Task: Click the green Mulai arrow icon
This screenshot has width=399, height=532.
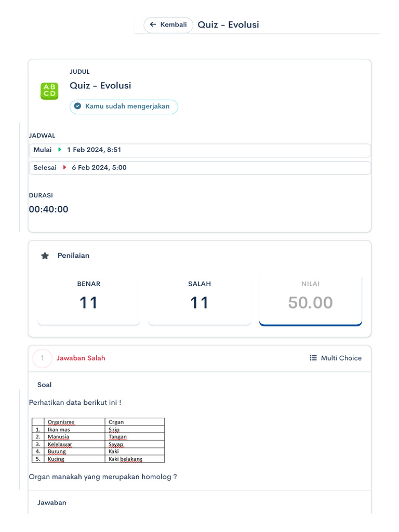Action: pyautogui.click(x=60, y=150)
